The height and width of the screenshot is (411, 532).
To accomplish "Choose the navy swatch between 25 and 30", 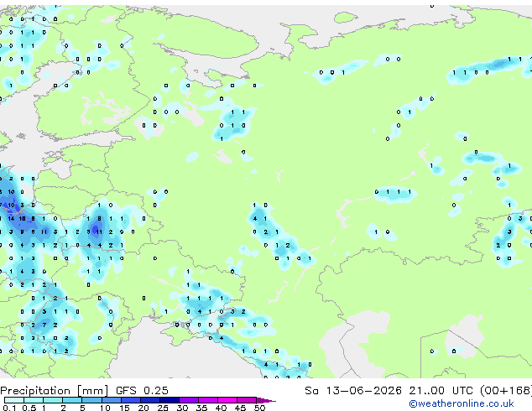I will point(170,400).
